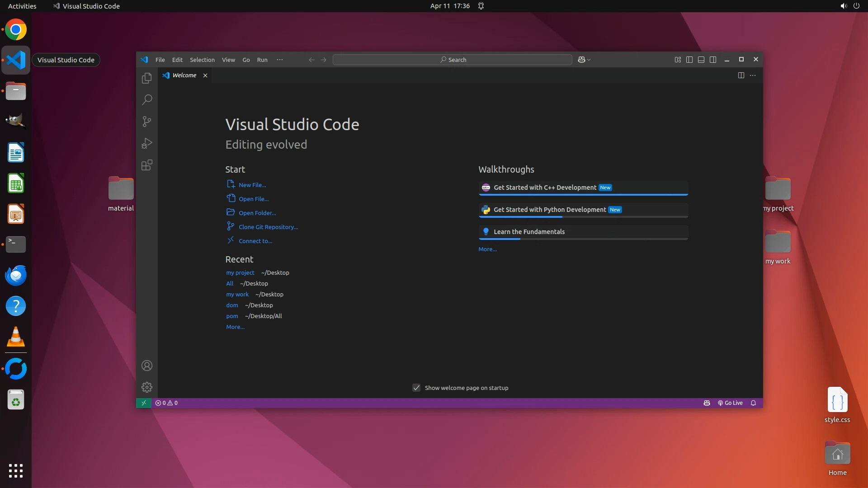Toggle the bottom panel layout button
This screenshot has width=868, height=488.
(701, 60)
